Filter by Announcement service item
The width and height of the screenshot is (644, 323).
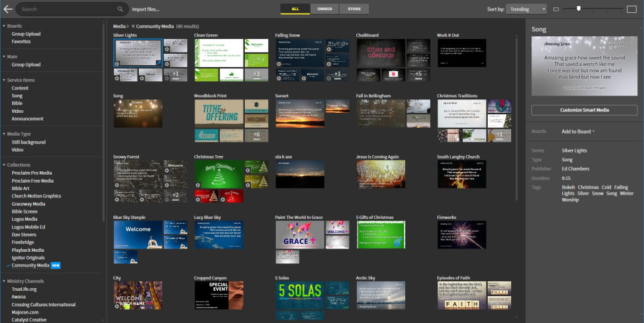pos(27,119)
